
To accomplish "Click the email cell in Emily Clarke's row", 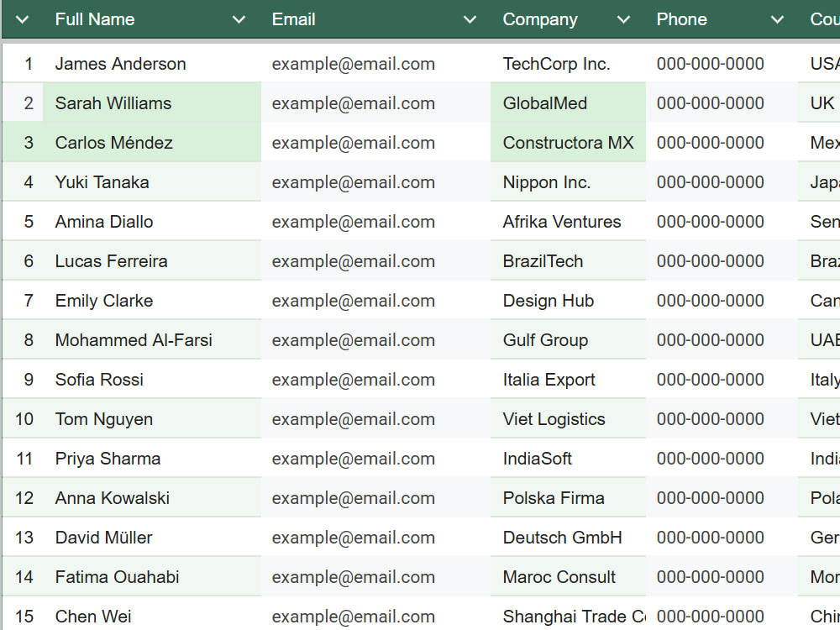I will click(375, 301).
